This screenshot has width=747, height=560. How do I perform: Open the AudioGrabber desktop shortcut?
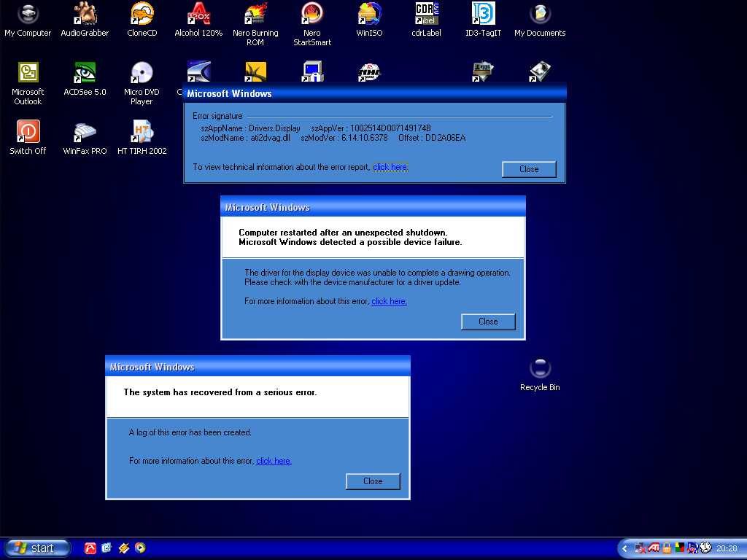pos(85,15)
